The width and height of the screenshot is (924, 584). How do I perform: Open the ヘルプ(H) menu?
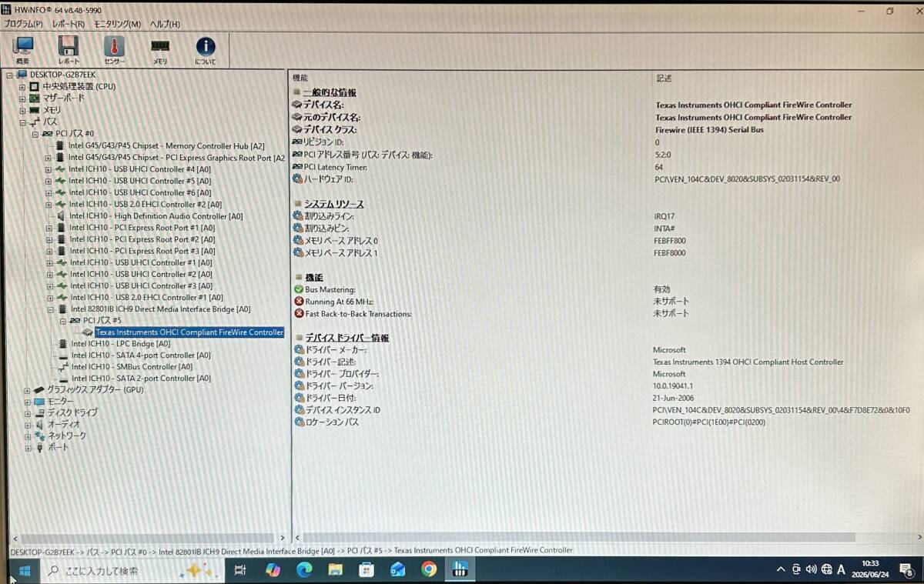pyautogui.click(x=165, y=24)
